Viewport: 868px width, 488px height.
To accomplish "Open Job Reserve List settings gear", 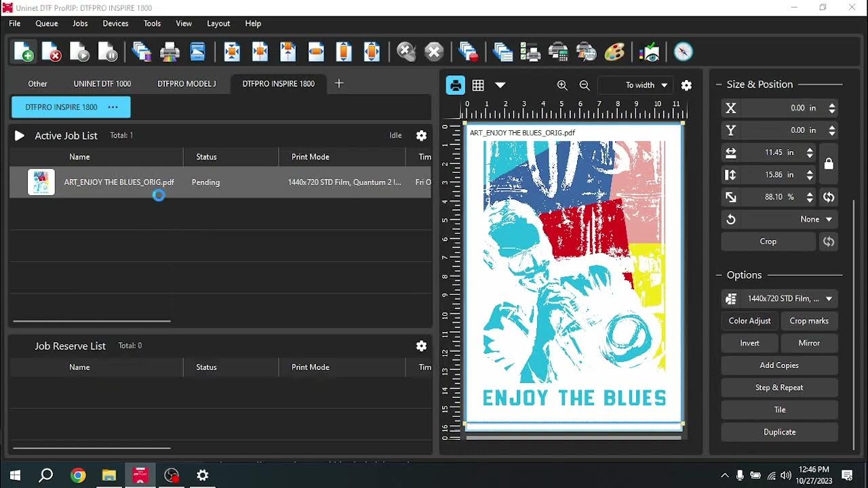I will 421,346.
